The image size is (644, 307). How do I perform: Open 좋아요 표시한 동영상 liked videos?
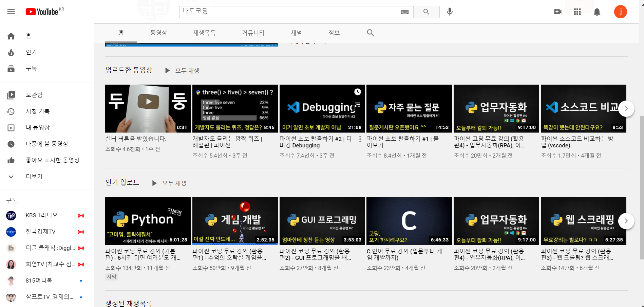click(x=47, y=160)
